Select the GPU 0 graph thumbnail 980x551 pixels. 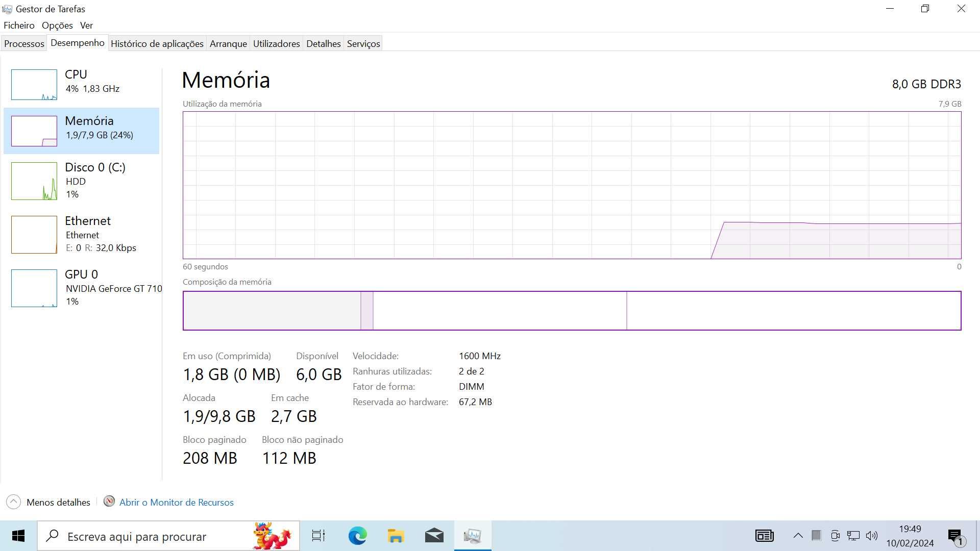[x=34, y=288]
